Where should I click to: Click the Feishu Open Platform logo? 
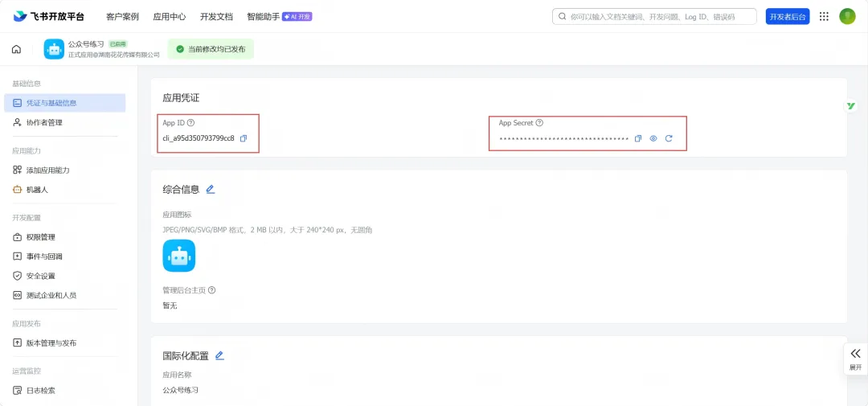pyautogui.click(x=49, y=16)
